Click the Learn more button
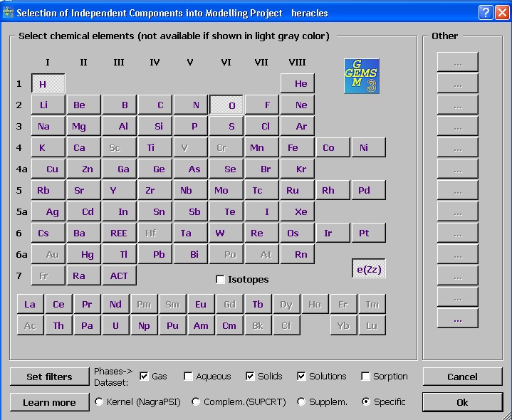This screenshot has width=512, height=420. click(x=49, y=402)
